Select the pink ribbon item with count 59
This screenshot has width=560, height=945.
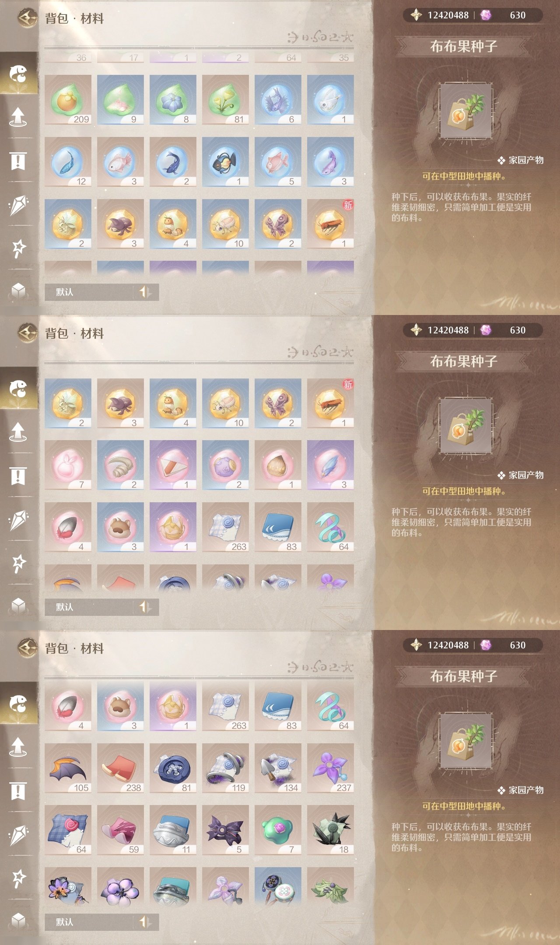coord(120,830)
